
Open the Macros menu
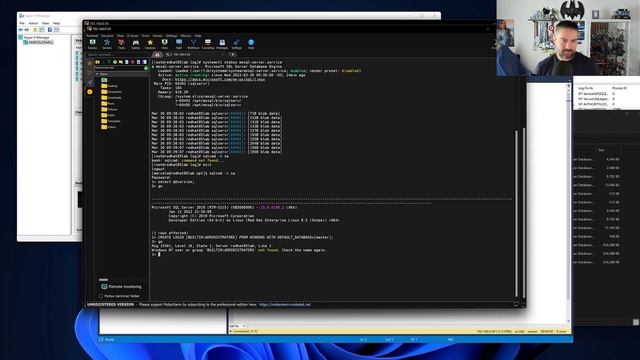(x=186, y=36)
